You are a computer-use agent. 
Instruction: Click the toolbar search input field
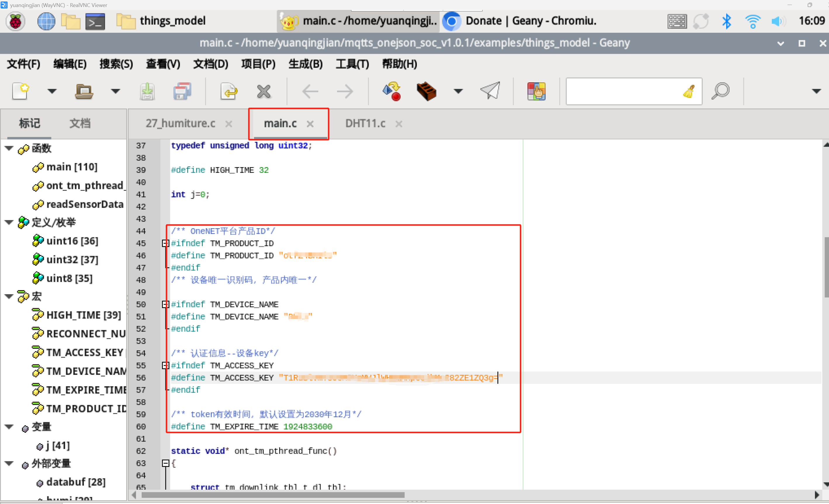pyautogui.click(x=622, y=91)
